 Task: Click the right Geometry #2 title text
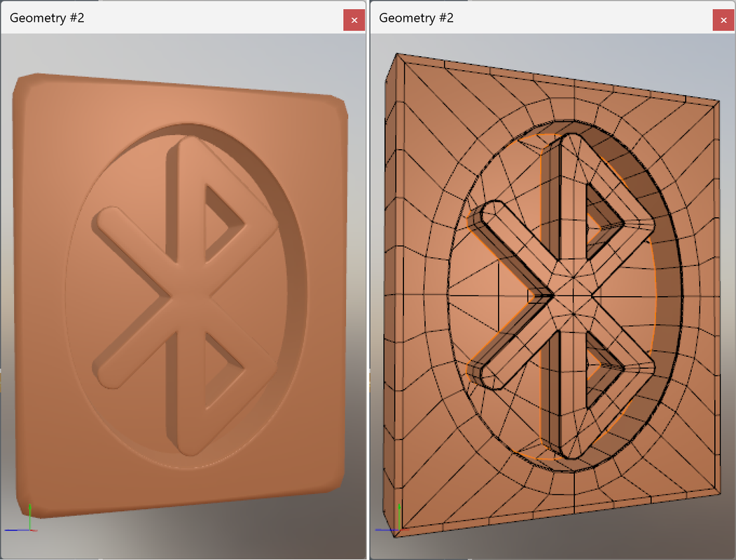click(417, 17)
